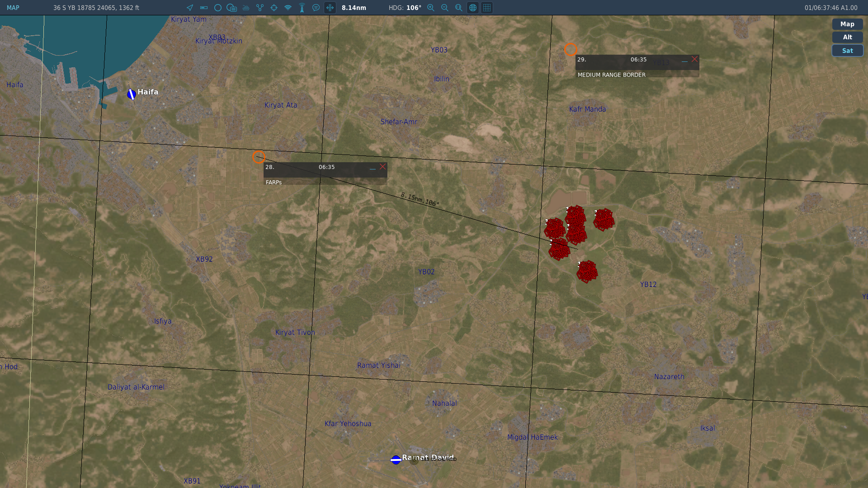Click the YB03 grid label

click(x=439, y=50)
